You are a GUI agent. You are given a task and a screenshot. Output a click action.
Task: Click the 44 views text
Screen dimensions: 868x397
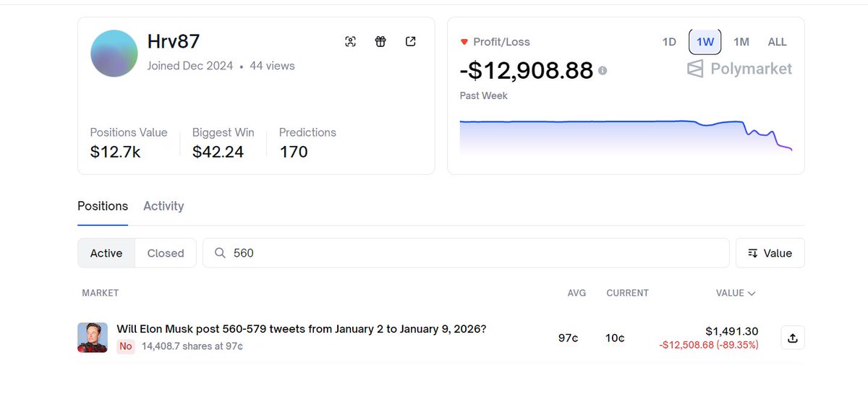[272, 66]
